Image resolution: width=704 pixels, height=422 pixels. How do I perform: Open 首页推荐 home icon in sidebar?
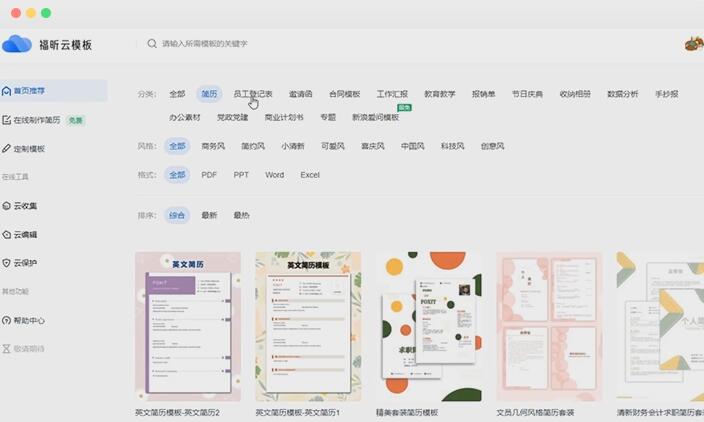click(x=7, y=91)
